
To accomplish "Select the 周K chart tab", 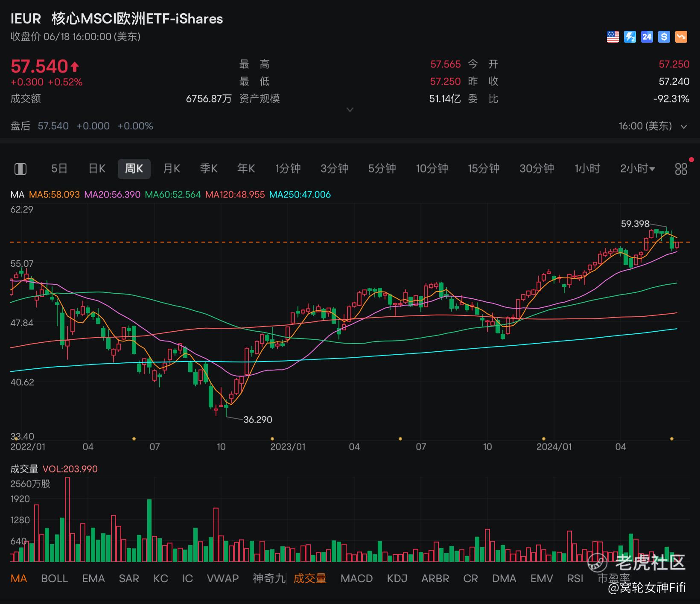I will point(134,169).
